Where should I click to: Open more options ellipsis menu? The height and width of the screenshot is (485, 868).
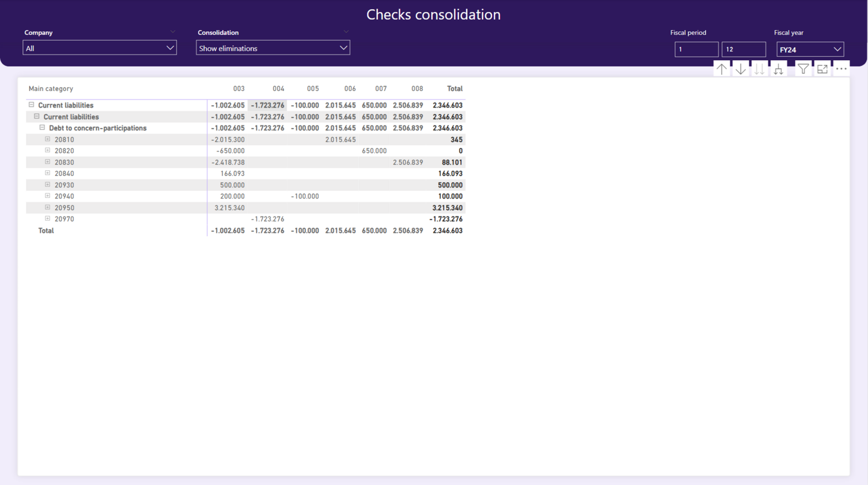point(841,69)
